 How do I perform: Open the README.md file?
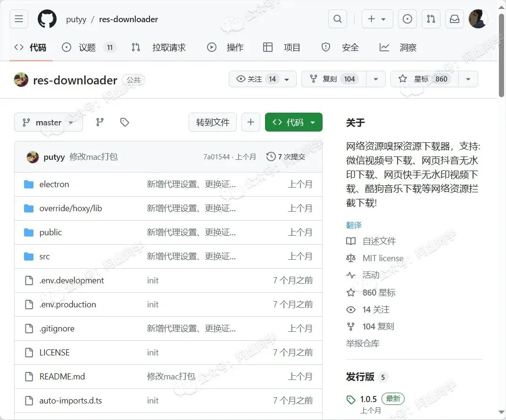[62, 377]
